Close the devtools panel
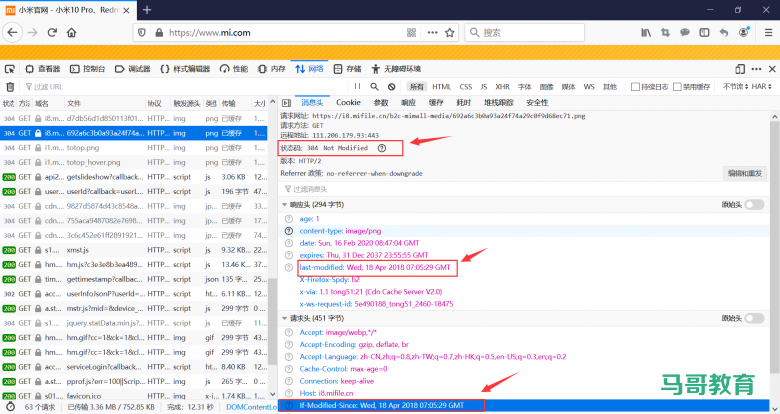Viewport: 780px width, 414px height. pos(772,69)
